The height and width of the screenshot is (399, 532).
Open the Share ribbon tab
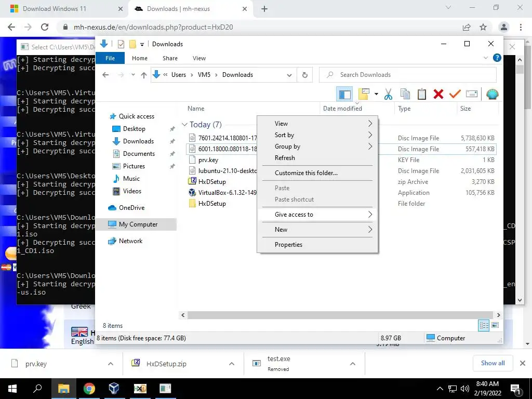[170, 58]
